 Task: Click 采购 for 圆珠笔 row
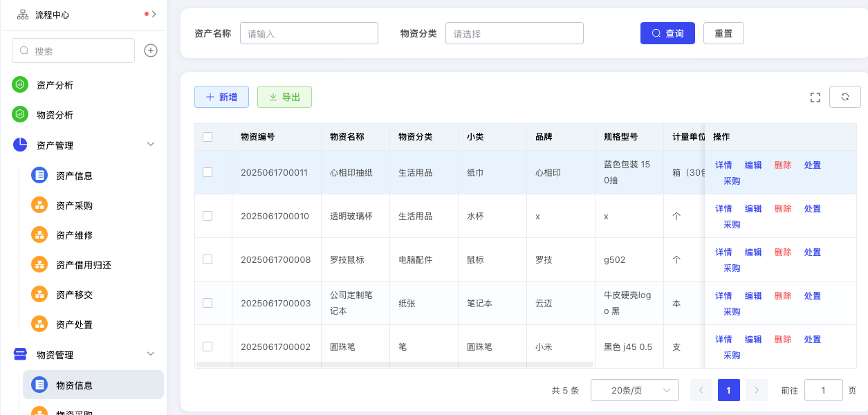click(x=732, y=356)
